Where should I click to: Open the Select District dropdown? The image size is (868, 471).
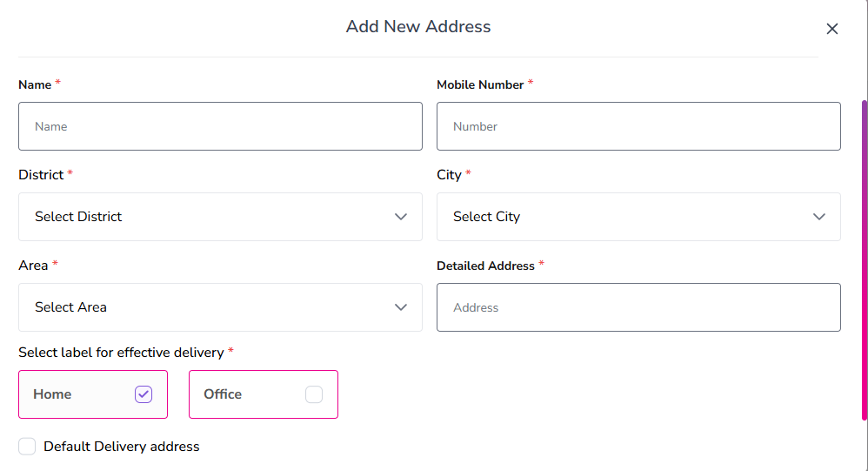(x=220, y=217)
